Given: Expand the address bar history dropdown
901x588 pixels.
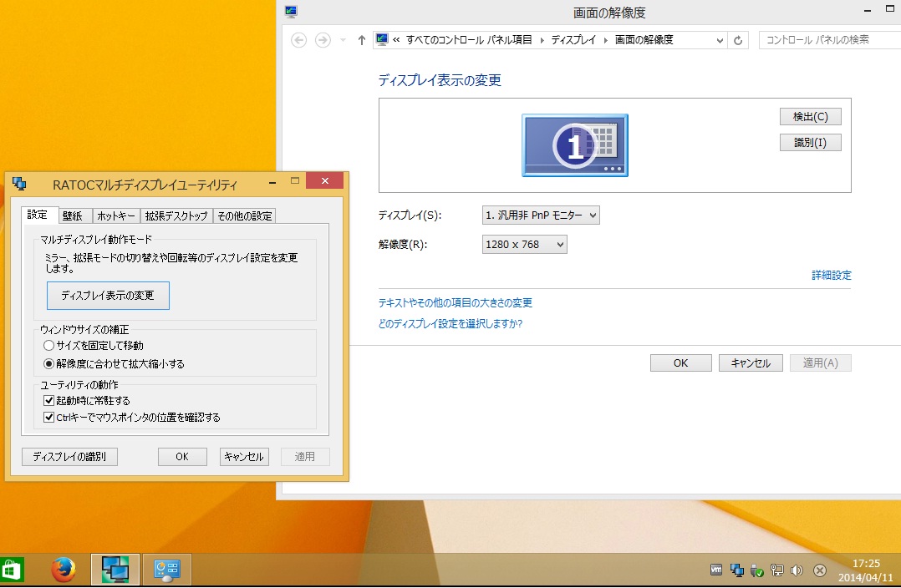Looking at the screenshot, I should 721,40.
